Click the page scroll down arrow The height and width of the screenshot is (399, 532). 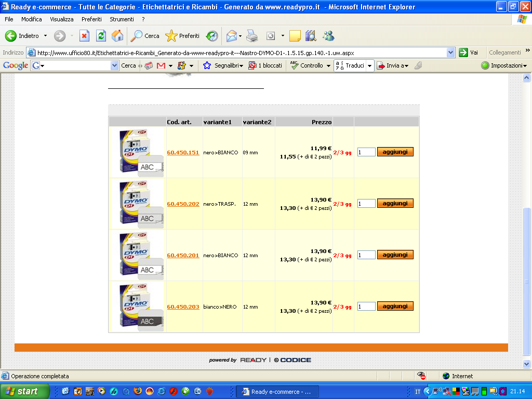point(526,364)
